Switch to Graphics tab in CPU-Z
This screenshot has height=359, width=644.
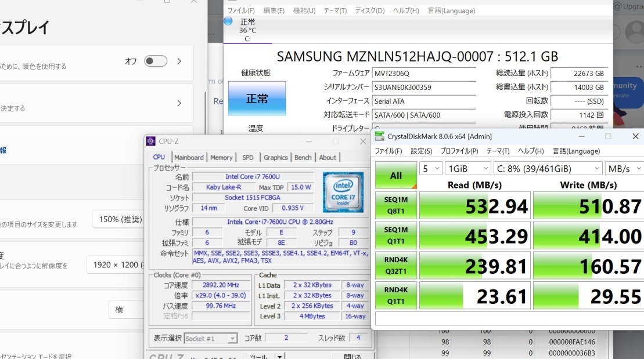pos(276,157)
